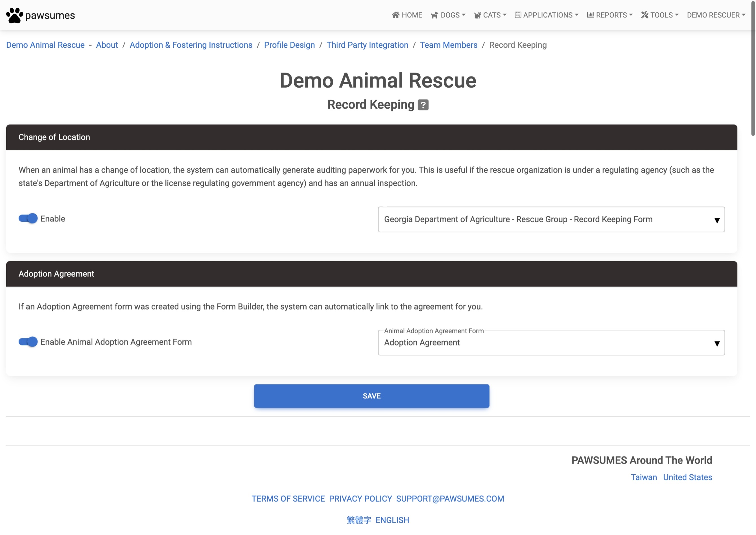Viewport: 756px width, 535px height.
Task: Navigate to Adoption and Fostering Instructions
Action: click(191, 45)
